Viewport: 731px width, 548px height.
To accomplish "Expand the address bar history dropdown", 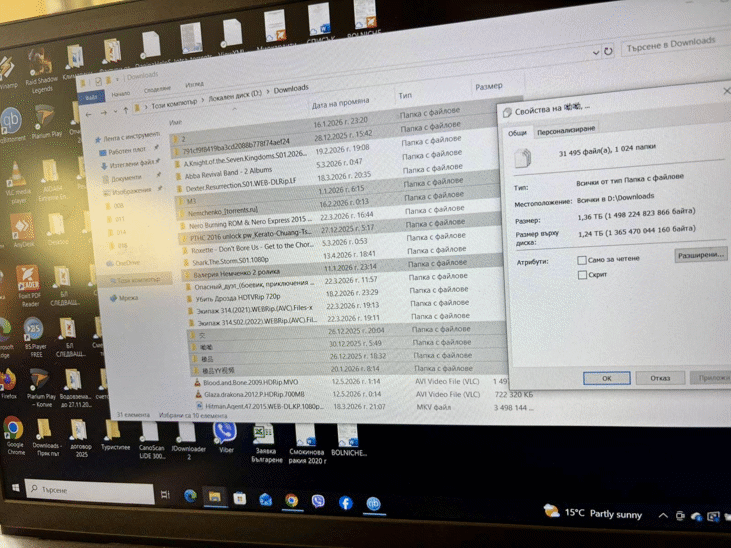I will (595, 53).
